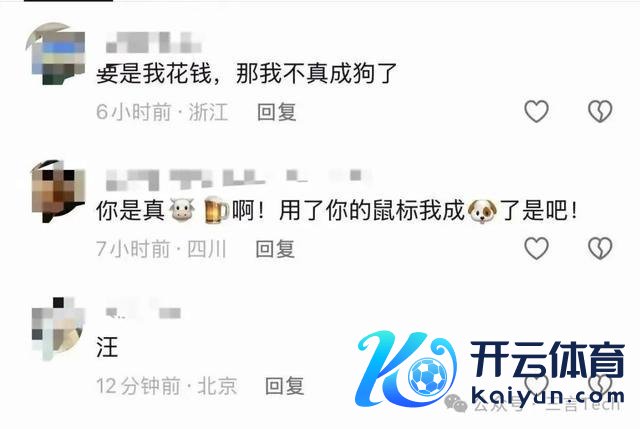Like the 四川 commenter's comment with the heart
The image size is (640, 429).
coord(536,248)
